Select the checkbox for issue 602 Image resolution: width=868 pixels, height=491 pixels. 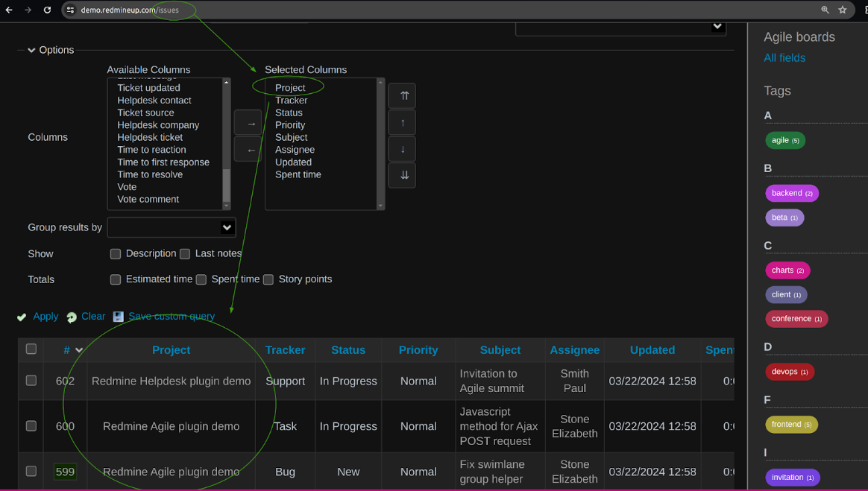[x=31, y=381]
